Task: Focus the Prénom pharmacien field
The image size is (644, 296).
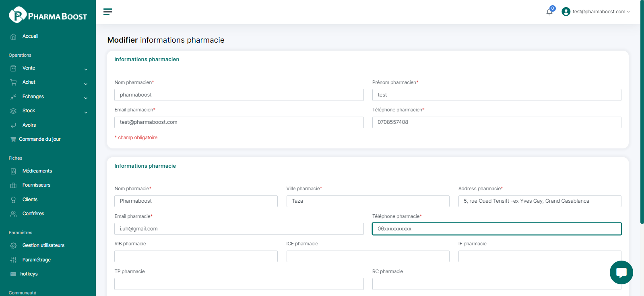Action: point(497,95)
